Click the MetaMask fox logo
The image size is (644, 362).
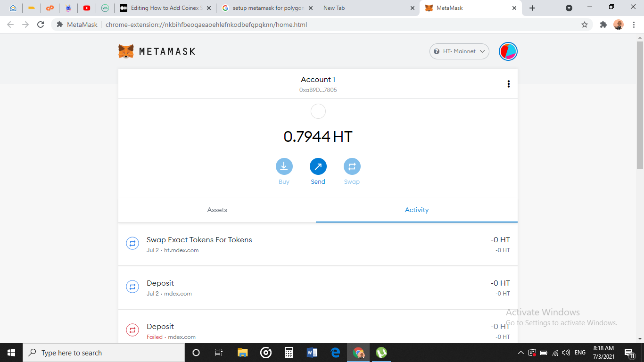[126, 51]
